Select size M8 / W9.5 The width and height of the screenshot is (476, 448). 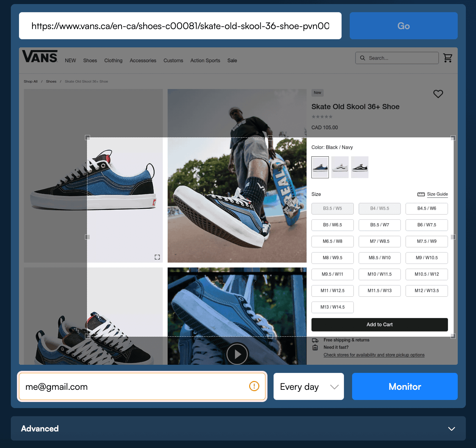tap(332, 258)
